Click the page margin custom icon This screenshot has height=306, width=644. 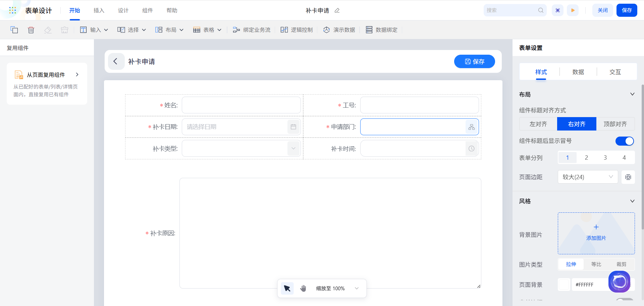pos(628,177)
